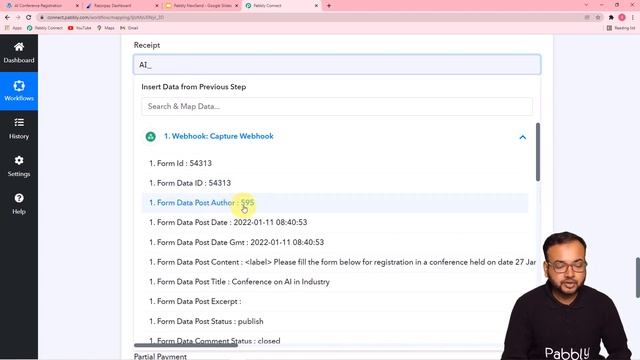This screenshot has width=640, height=360.
Task: Switch to the Google Slides tab
Action: (202, 6)
